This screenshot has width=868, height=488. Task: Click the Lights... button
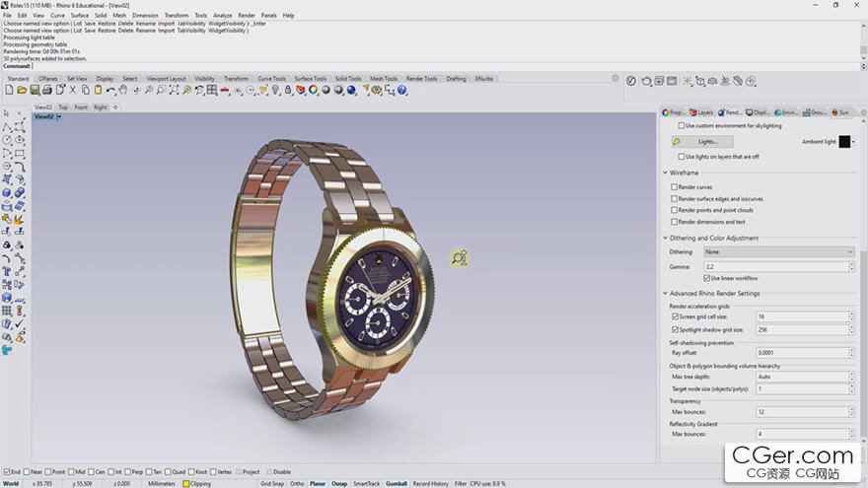(702, 142)
